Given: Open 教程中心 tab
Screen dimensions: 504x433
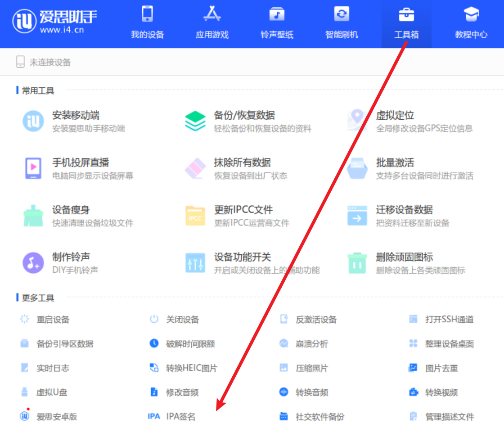Looking at the screenshot, I should [x=471, y=23].
